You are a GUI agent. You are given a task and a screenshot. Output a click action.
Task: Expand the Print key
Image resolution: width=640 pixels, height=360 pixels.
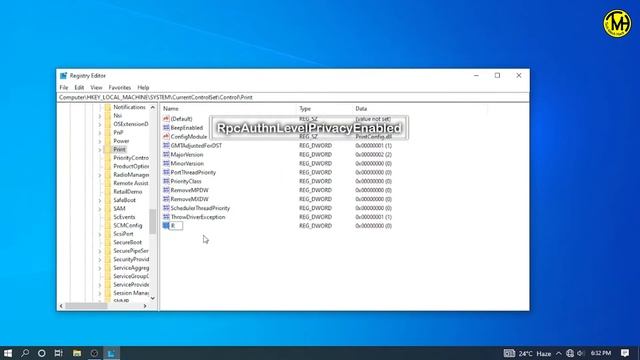[x=100, y=150]
